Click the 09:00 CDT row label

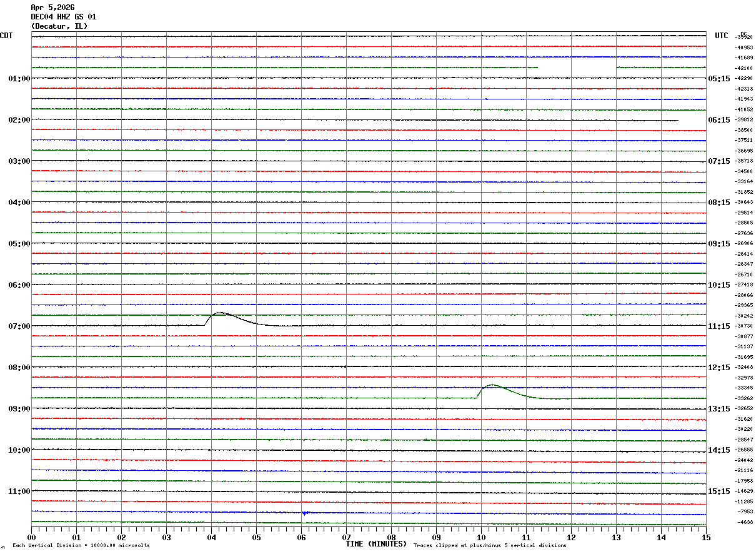pyautogui.click(x=19, y=409)
